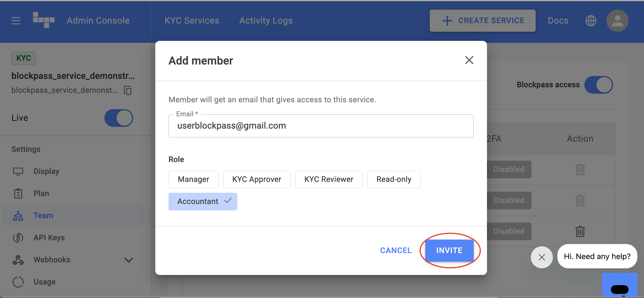Click the third row Disabled 2FA badge
Image resolution: width=644 pixels, height=298 pixels.
coord(509,231)
